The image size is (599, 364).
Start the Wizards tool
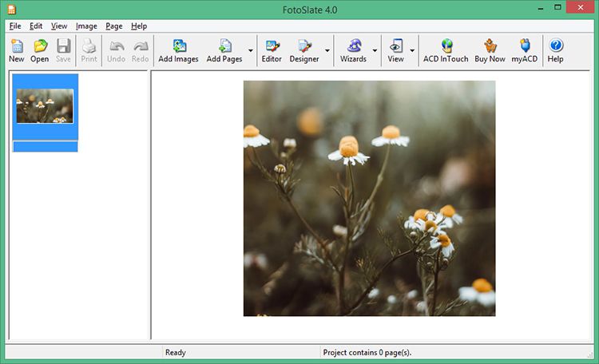(353, 50)
